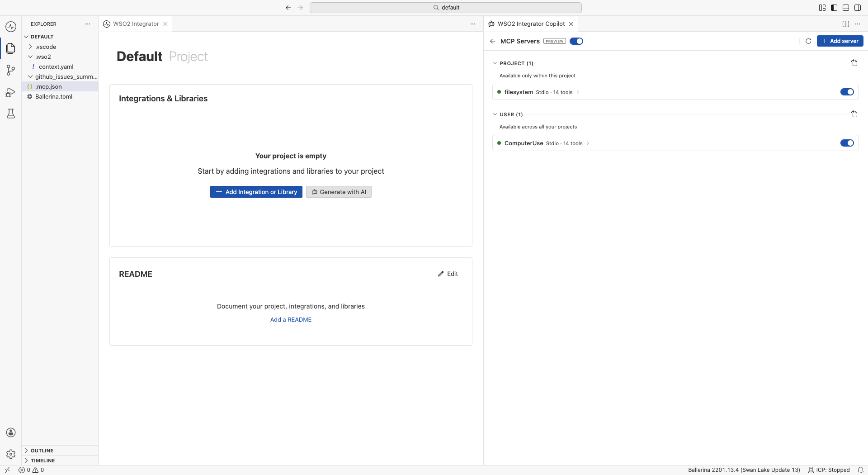Disable the ComputerUse MCP server
This screenshot has width=868, height=475.
coord(847,143)
